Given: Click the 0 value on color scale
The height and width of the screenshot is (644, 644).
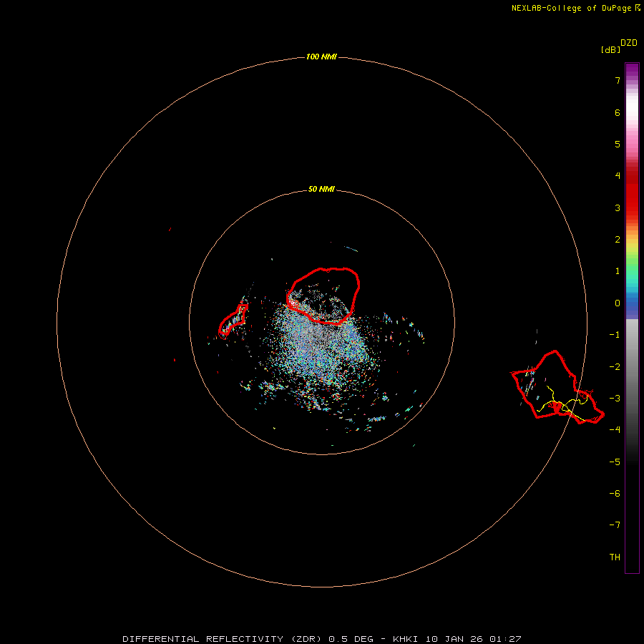Looking at the screenshot, I should coord(618,303).
